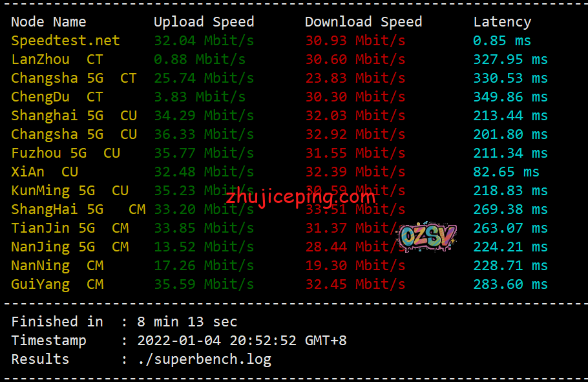
Task: Click the zhujiceping.com watermark text
Action: point(300,197)
